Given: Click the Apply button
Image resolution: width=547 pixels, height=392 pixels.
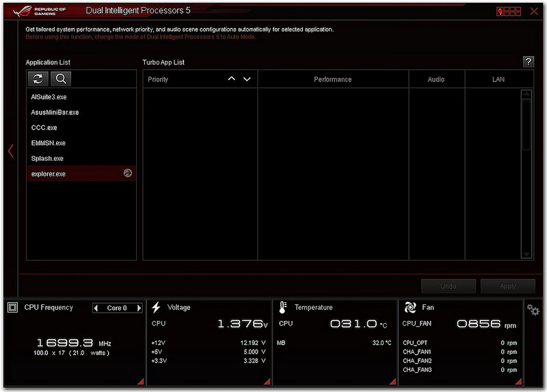Looking at the screenshot, I should pyautogui.click(x=507, y=286).
